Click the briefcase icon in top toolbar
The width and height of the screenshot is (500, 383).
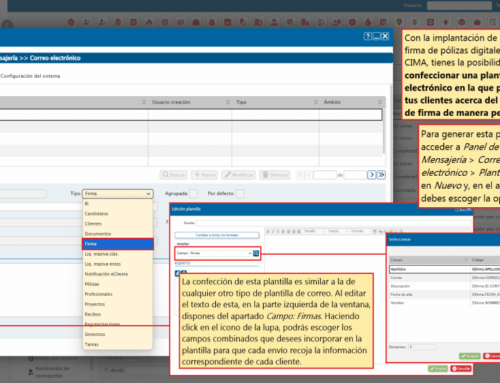coord(196,22)
